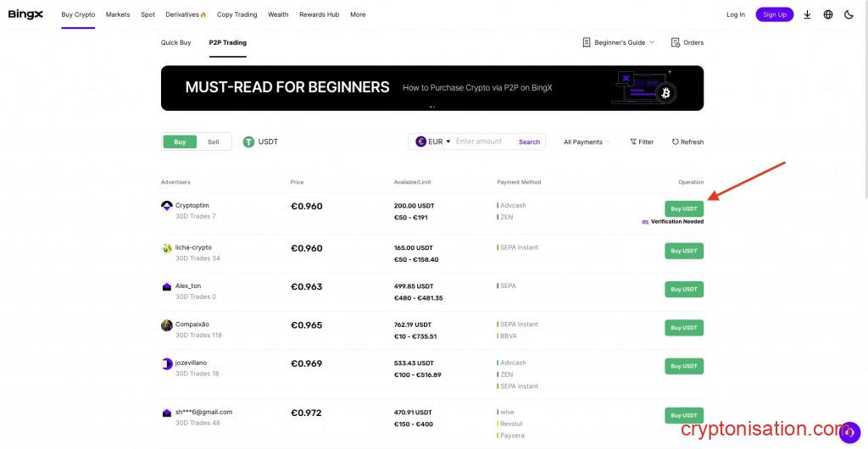Click the Cryptoptim advertiser avatar

pyautogui.click(x=167, y=206)
